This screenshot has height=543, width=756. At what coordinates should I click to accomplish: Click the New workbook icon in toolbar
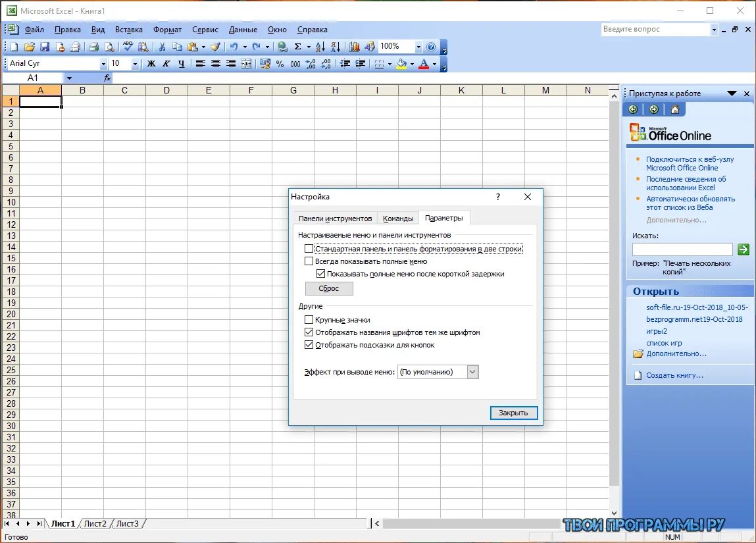(x=14, y=47)
